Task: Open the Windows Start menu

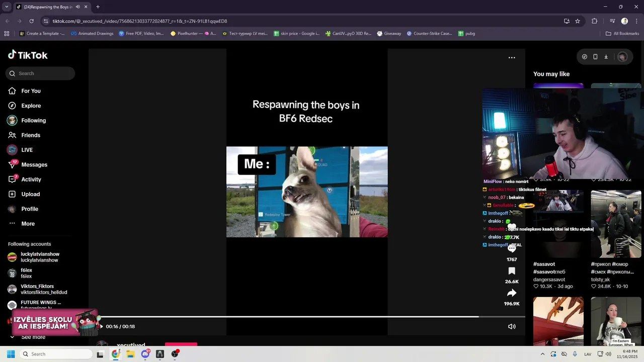Action: pyautogui.click(x=11, y=354)
